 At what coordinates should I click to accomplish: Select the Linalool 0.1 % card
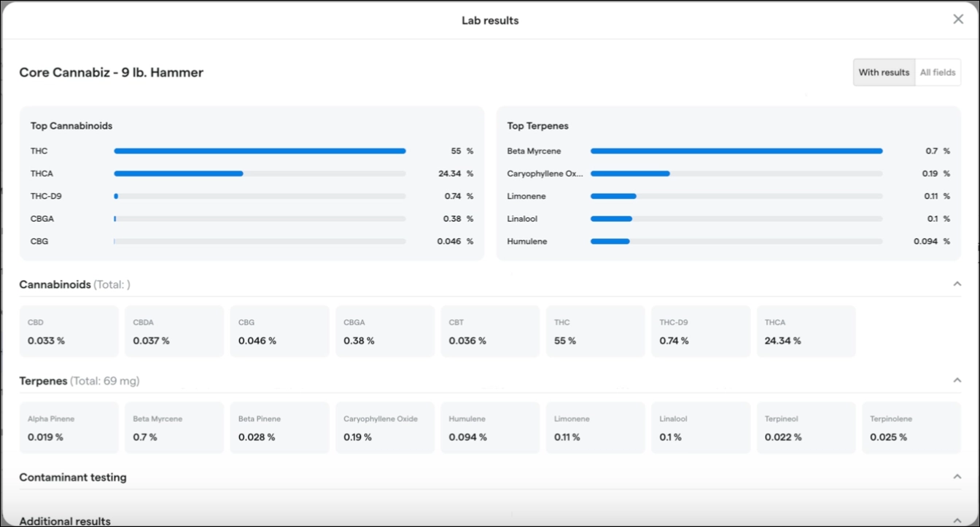[x=701, y=428]
